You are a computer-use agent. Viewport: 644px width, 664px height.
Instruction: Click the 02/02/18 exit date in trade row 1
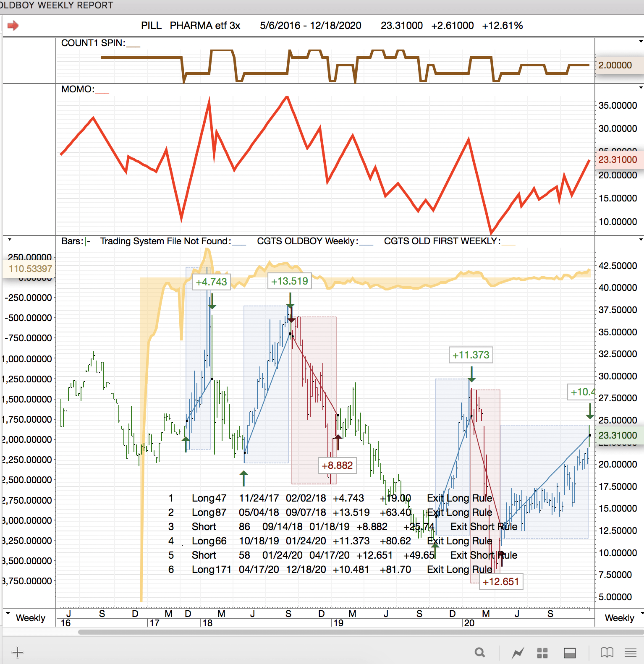click(x=306, y=498)
